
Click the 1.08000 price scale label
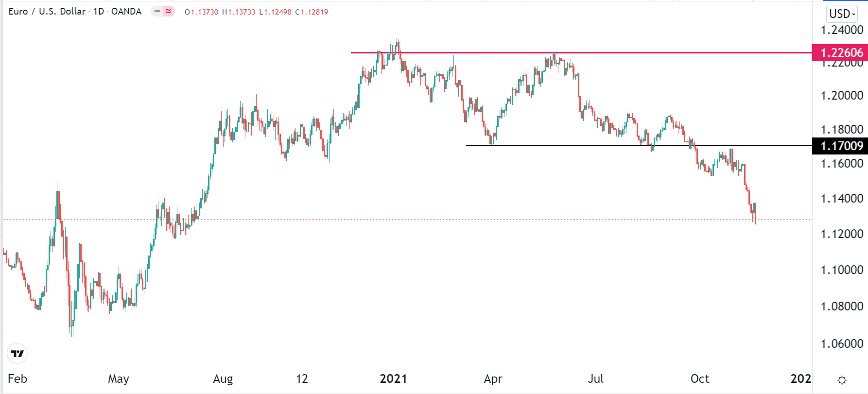(842, 306)
